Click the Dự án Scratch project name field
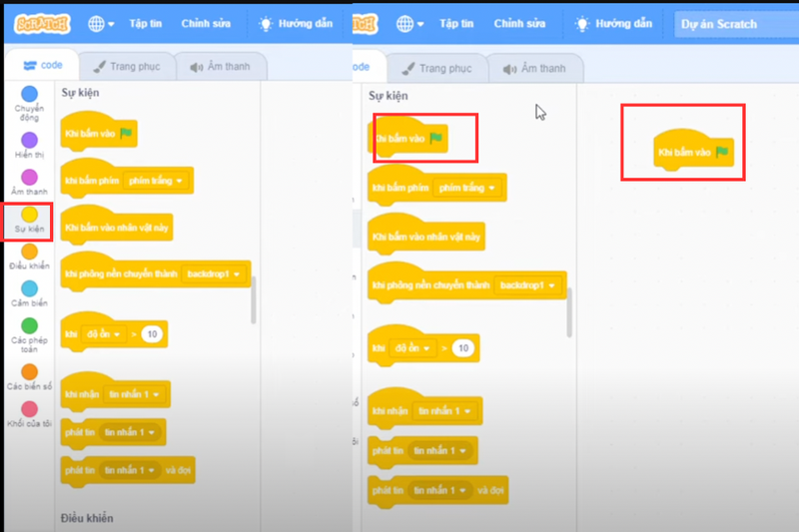This screenshot has width=799, height=532. [736, 24]
